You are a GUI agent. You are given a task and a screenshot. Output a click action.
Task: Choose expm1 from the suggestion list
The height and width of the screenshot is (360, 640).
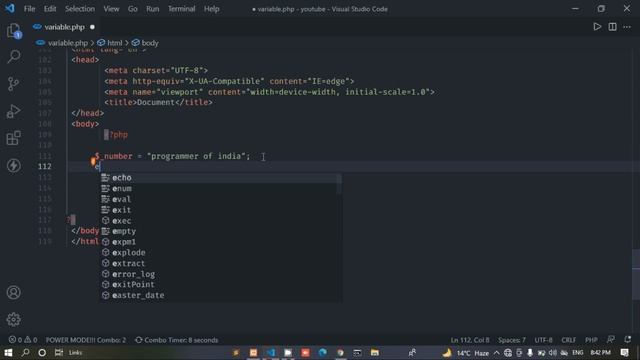(221, 242)
